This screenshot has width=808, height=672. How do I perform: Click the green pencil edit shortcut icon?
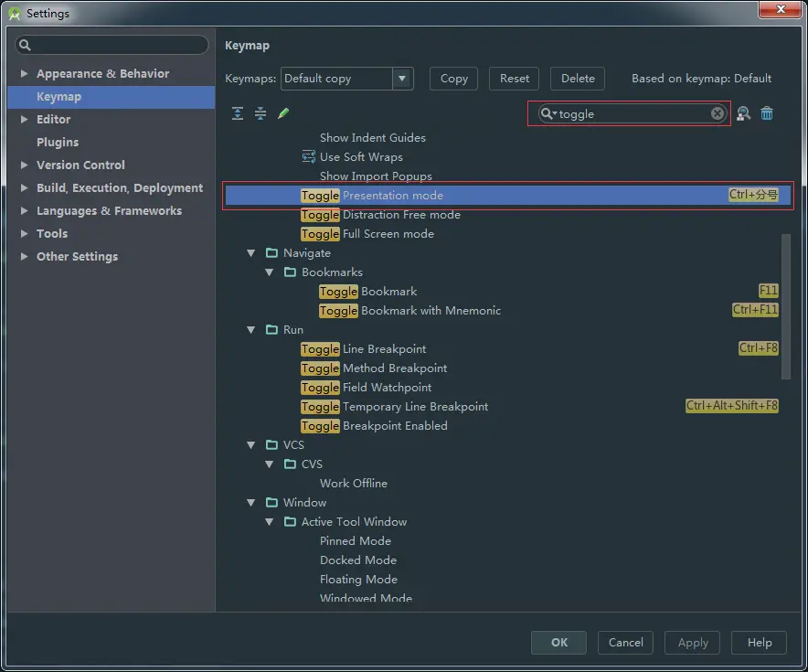tap(283, 113)
